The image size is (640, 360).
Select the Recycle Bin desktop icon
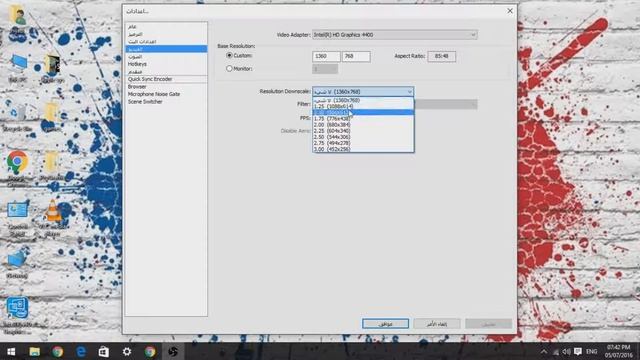click(x=18, y=117)
